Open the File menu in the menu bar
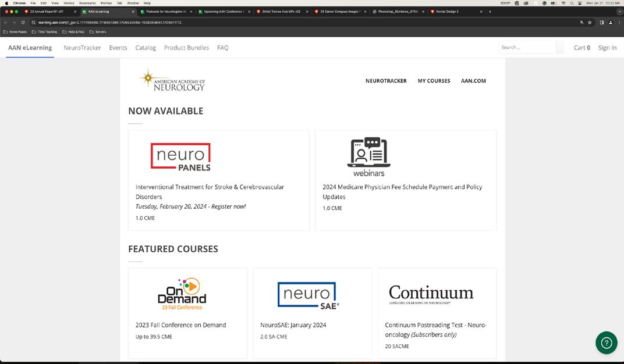This screenshot has height=364, width=624. [33, 3]
